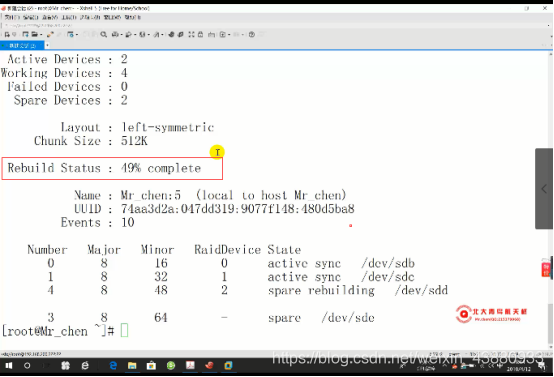Expand the encoding globe dropdown arrow
The height and width of the screenshot is (377, 554).
tap(149, 35)
